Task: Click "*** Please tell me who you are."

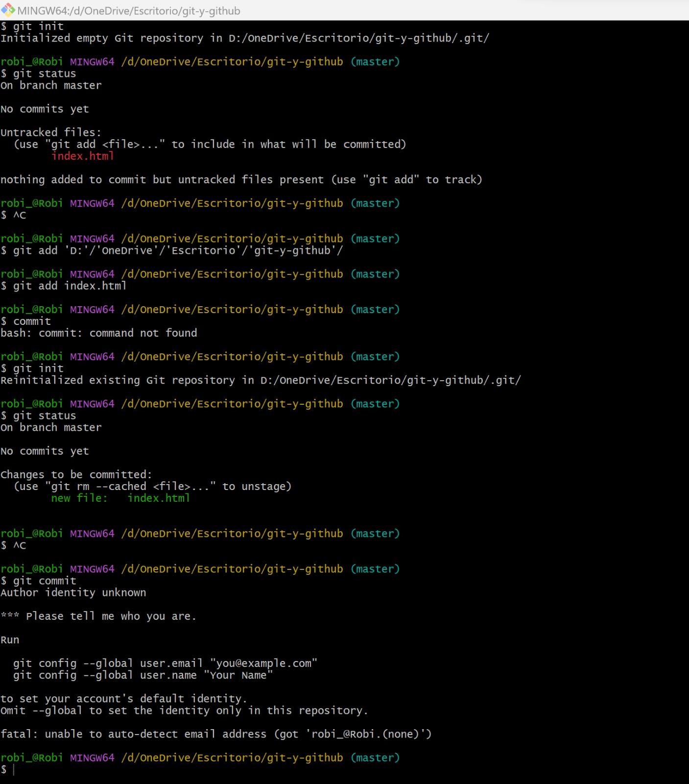Action: tap(98, 616)
